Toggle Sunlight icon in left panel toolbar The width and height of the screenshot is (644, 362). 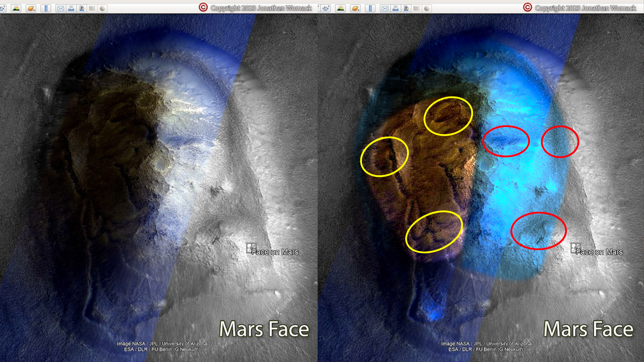coord(16,8)
